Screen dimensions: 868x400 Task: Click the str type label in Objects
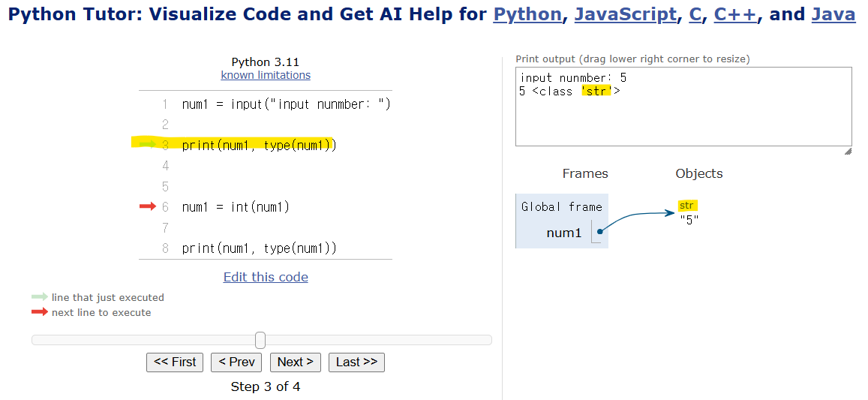coord(687,206)
